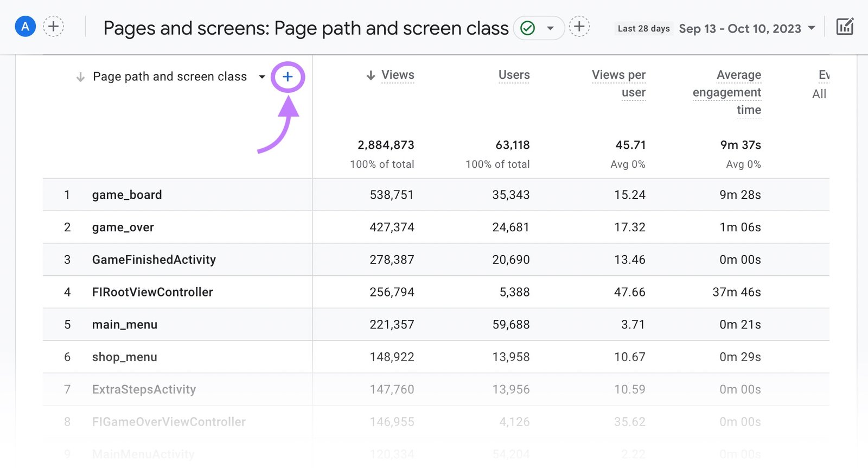The image size is (868, 468).
Task: Add secondary dimension with blue plus button
Action: click(288, 77)
